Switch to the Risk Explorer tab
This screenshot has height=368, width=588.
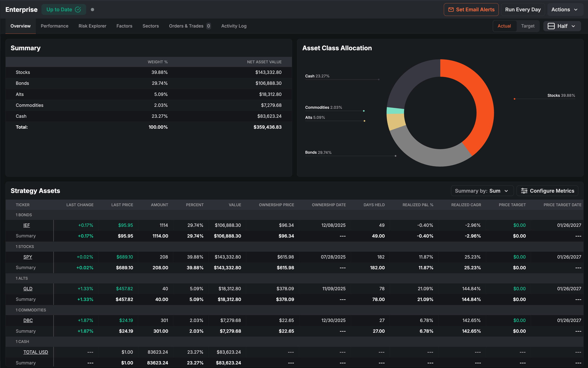point(92,26)
